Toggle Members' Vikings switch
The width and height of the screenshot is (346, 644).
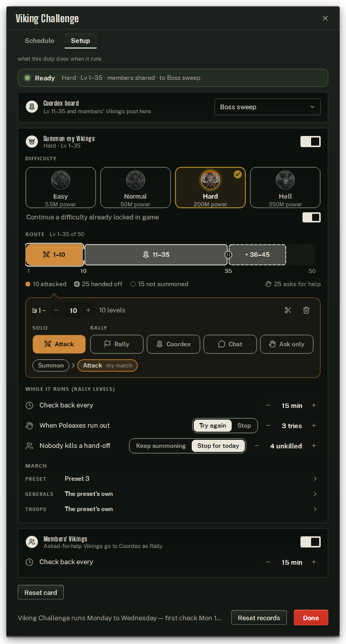pos(311,542)
